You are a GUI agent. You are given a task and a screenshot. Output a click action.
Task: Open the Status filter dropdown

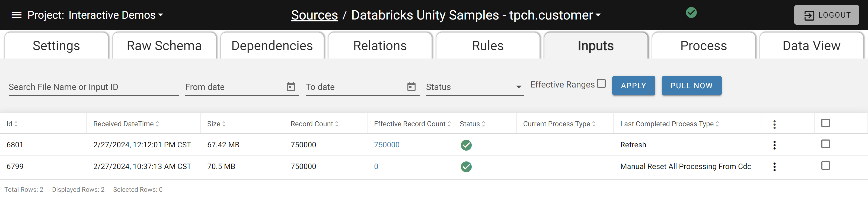[474, 87]
